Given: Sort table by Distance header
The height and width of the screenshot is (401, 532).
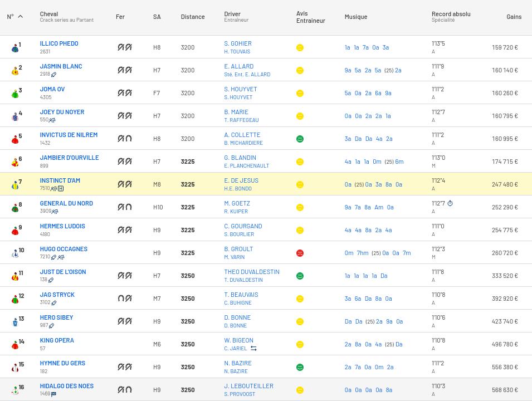Looking at the screenshot, I should point(193,17).
